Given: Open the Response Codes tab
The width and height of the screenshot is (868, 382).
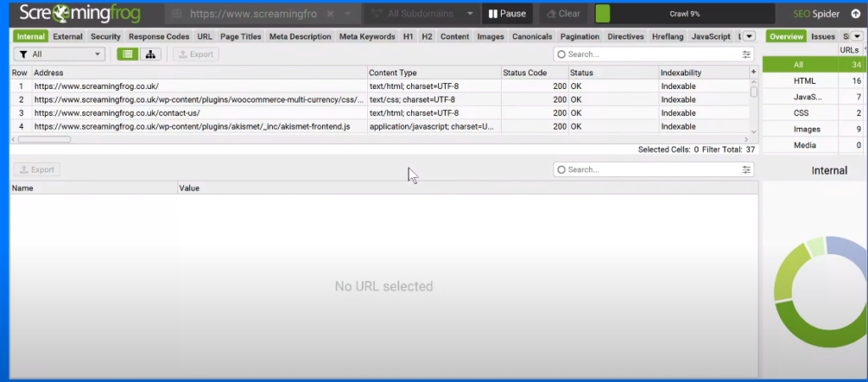Looking at the screenshot, I should tap(159, 36).
